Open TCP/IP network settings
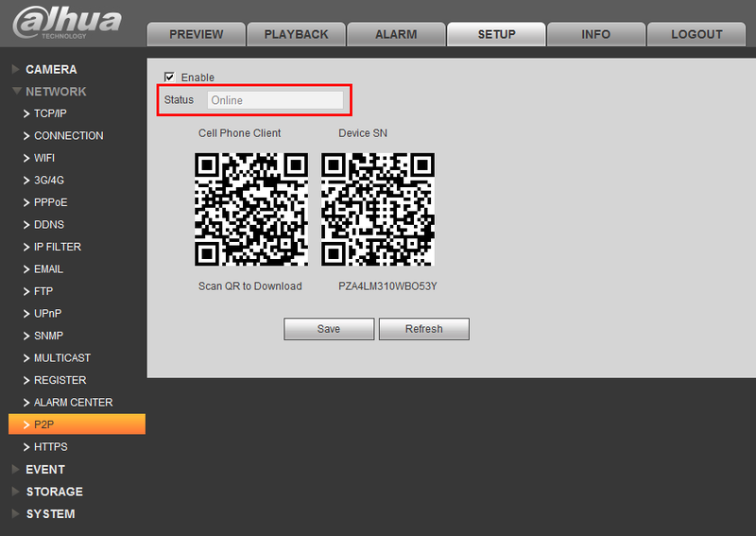Viewport: 756px width, 536px height. (50, 113)
